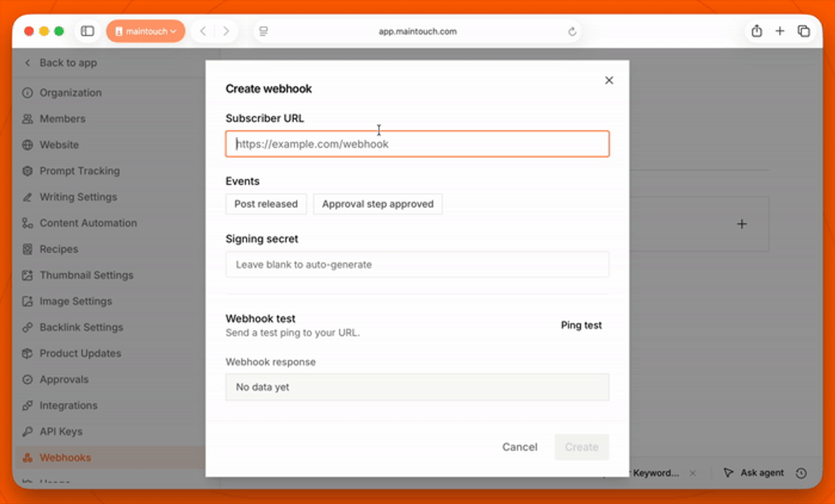The height and width of the screenshot is (504, 835).
Task: Click the Organization info icon
Action: [27, 93]
